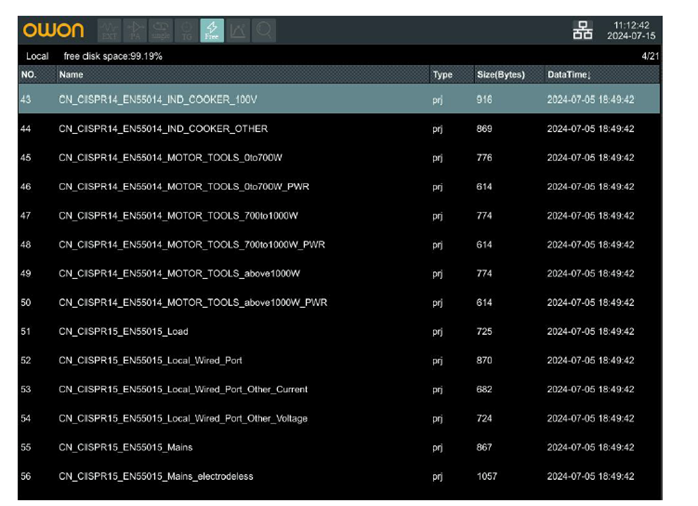Click the TG tracking generator icon
The height and width of the screenshot is (506, 698).
186,31
